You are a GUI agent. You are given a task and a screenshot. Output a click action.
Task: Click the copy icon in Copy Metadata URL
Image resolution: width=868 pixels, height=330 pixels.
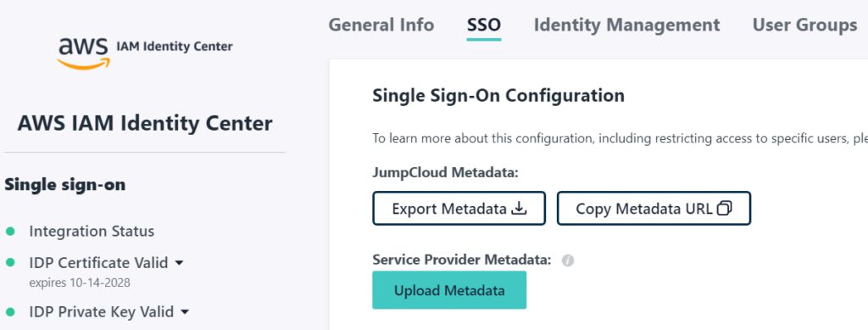click(x=724, y=208)
